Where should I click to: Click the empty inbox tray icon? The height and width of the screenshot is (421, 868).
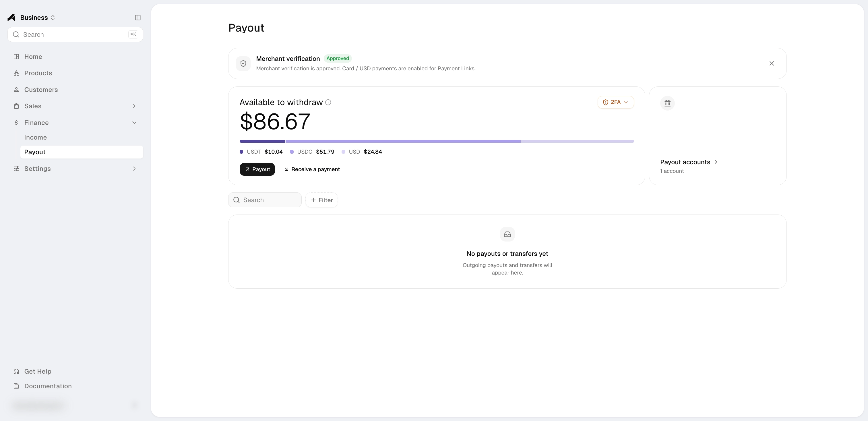(x=507, y=234)
